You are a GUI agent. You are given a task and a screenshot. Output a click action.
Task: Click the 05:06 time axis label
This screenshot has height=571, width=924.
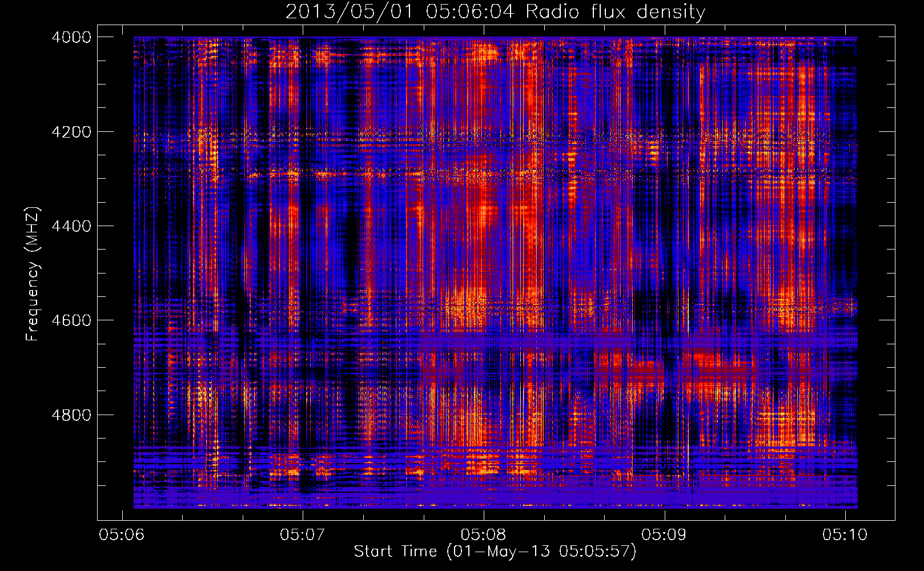(122, 534)
